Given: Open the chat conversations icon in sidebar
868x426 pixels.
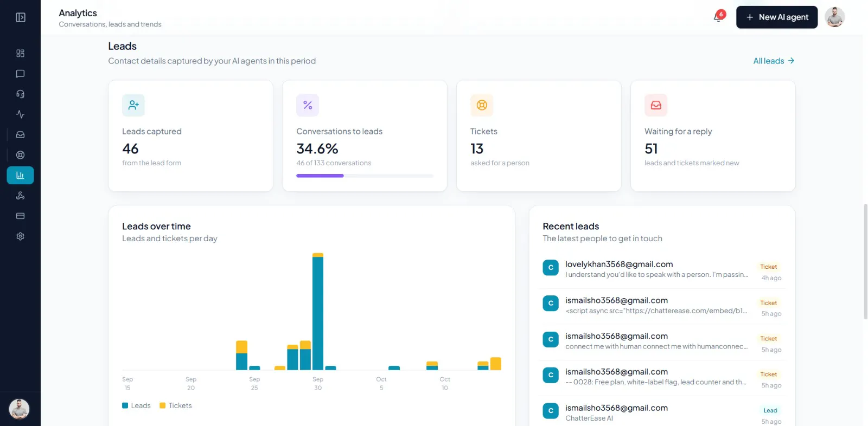Looking at the screenshot, I should pos(21,74).
